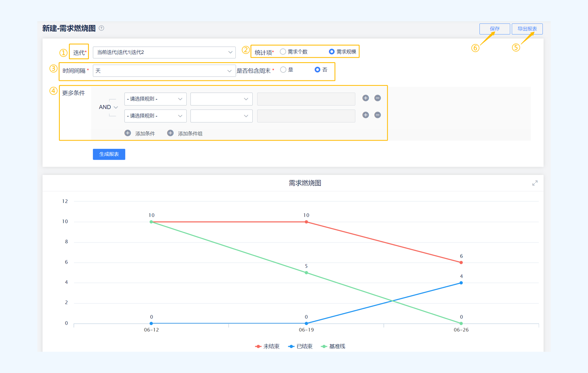Click the 需求燃烧图 chart title text
The width and height of the screenshot is (588, 373).
click(x=305, y=183)
